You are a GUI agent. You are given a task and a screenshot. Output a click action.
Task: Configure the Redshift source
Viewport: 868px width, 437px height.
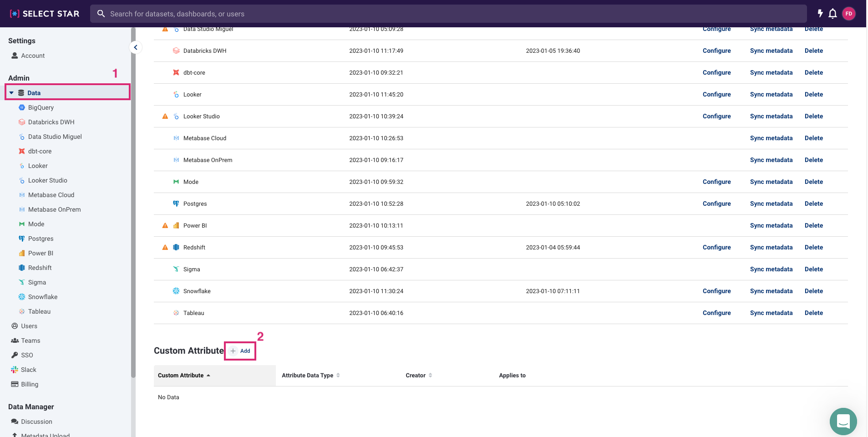click(716, 248)
